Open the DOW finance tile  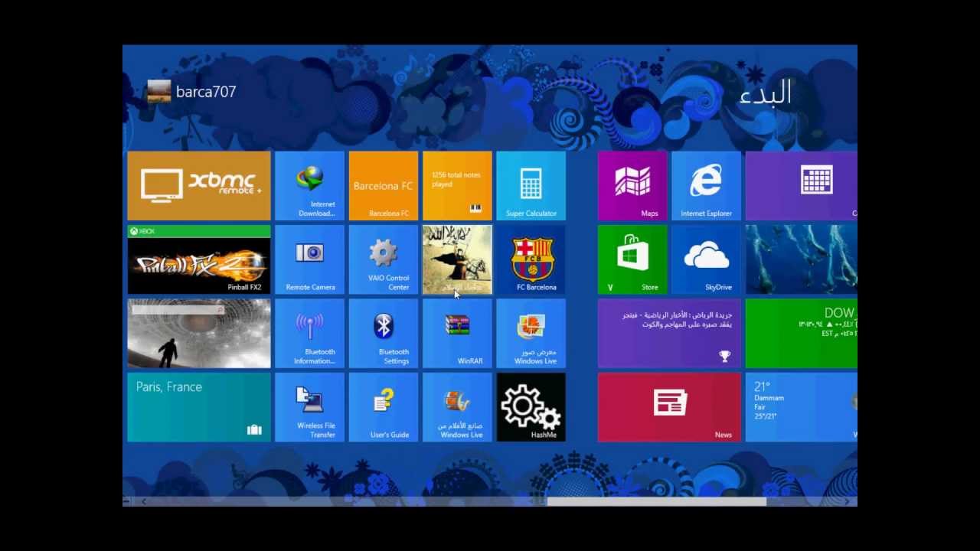point(802,334)
